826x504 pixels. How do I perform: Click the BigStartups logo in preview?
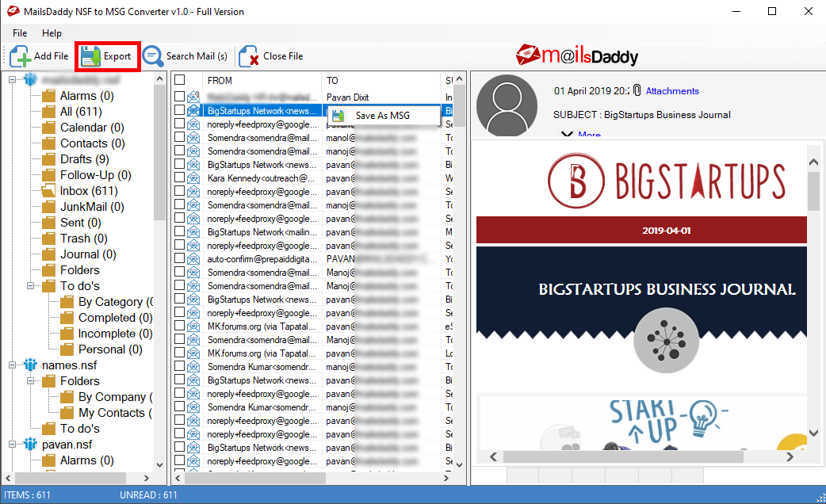[667, 181]
